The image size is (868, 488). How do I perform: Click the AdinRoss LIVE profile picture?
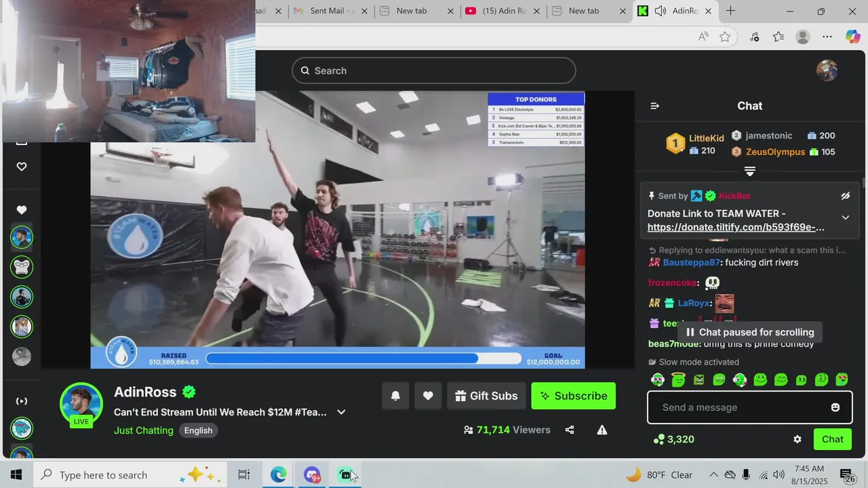(81, 405)
